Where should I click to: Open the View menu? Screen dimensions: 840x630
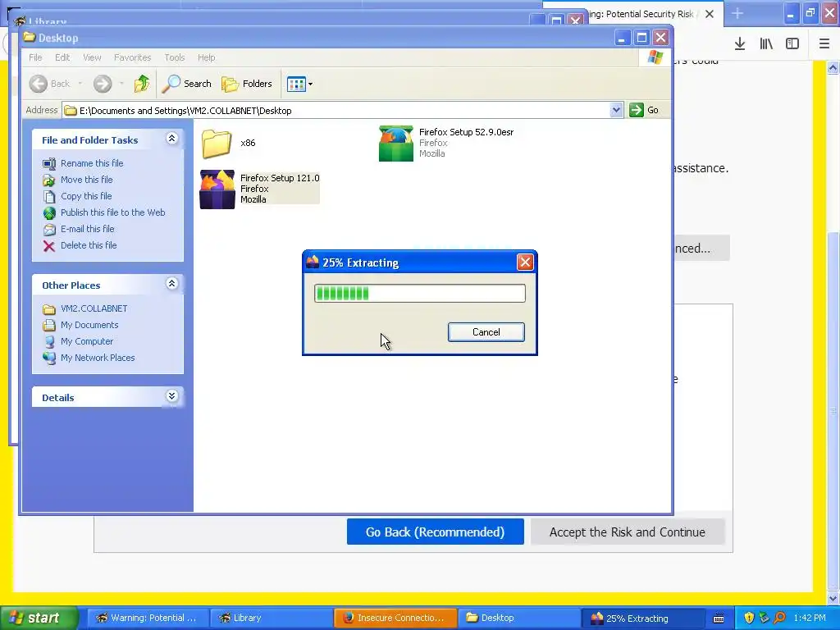(x=92, y=57)
